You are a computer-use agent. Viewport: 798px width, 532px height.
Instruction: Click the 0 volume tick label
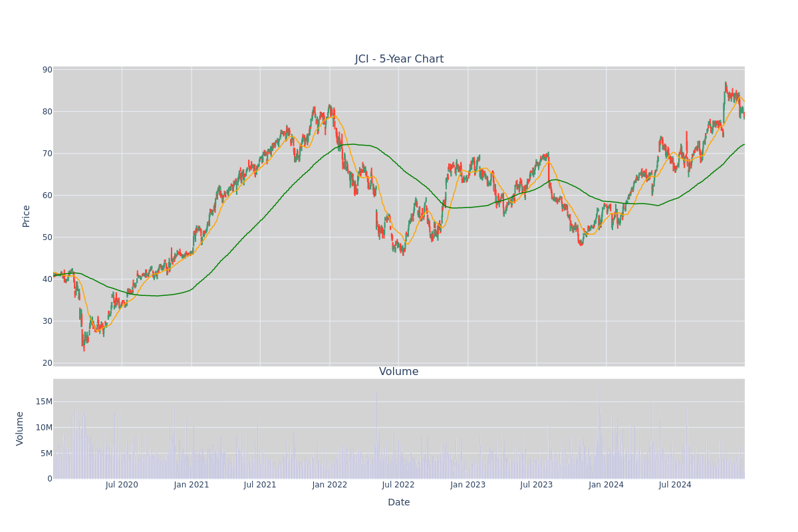tap(50, 479)
